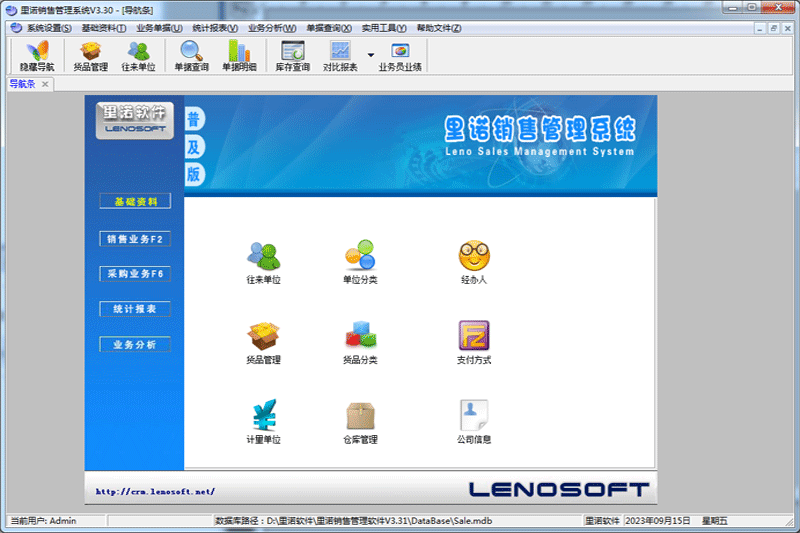The height and width of the screenshot is (533, 800).
Task: Click the 里诺软件 LENOSOFT logo badge
Action: pos(135,120)
